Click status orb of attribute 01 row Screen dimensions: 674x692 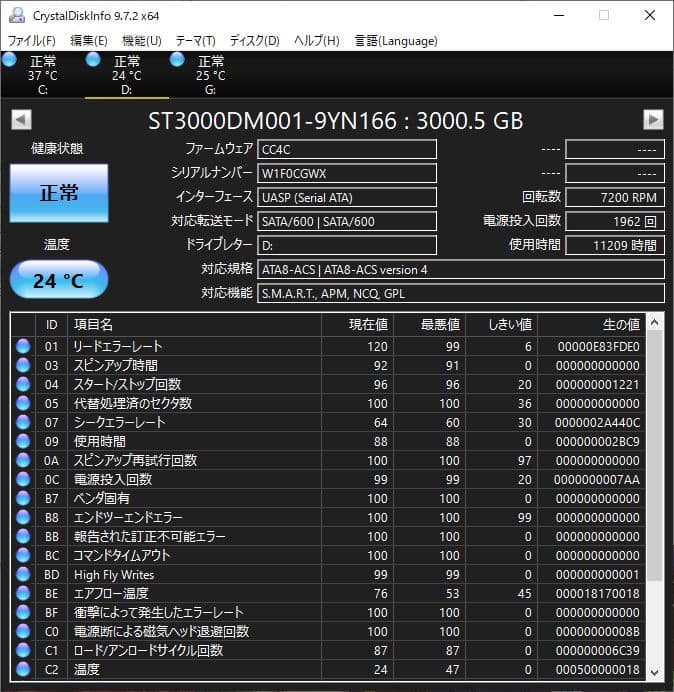click(x=23, y=346)
